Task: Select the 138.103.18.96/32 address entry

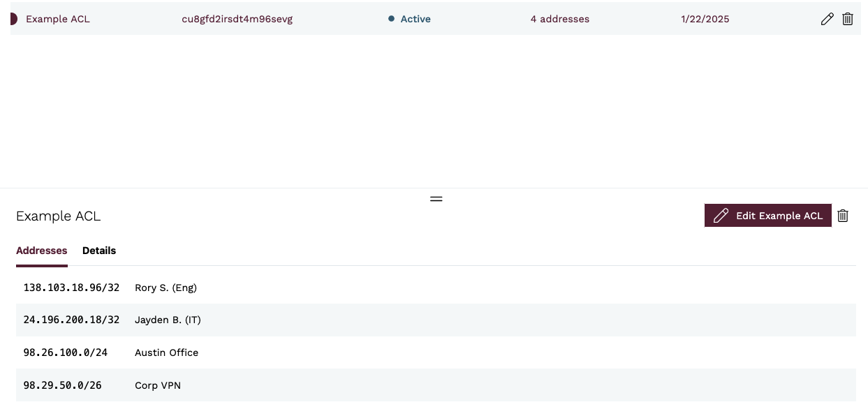Action: pos(71,288)
